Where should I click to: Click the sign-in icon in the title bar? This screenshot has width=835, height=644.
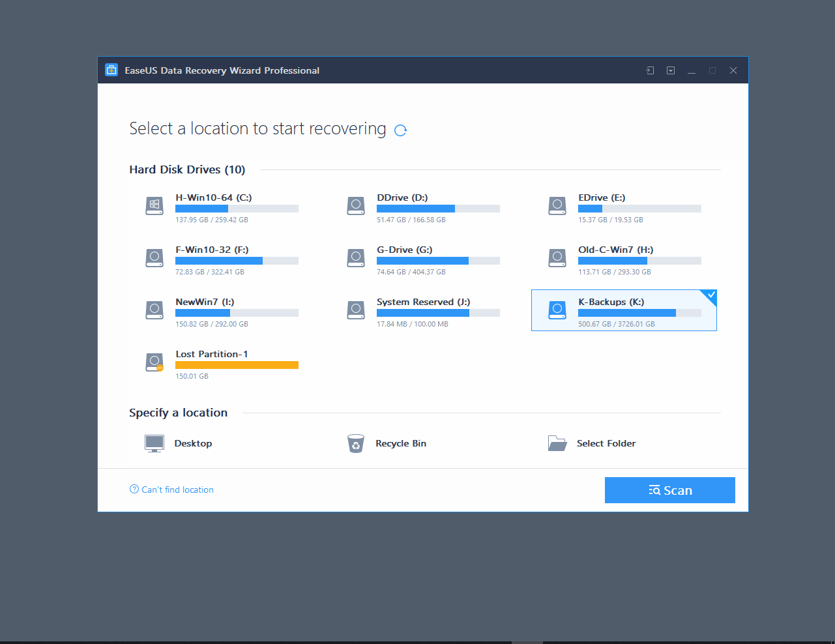click(649, 70)
